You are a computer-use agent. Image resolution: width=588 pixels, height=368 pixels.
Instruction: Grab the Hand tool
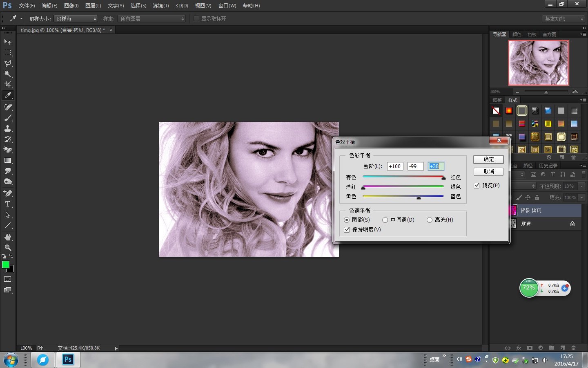8,237
